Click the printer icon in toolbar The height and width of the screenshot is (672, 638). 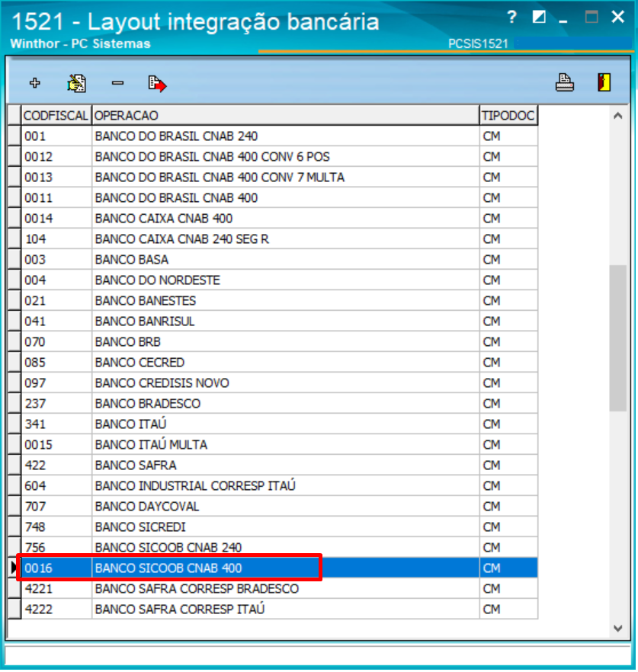[564, 83]
